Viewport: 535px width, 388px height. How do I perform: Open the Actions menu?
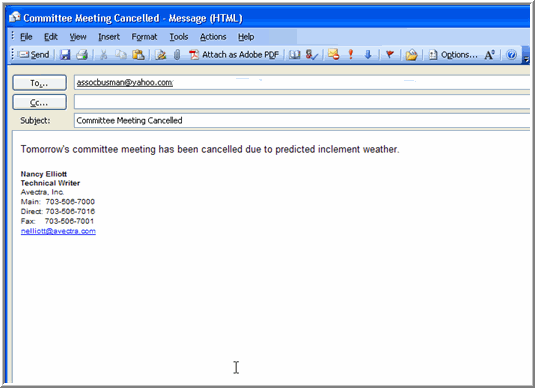click(213, 37)
